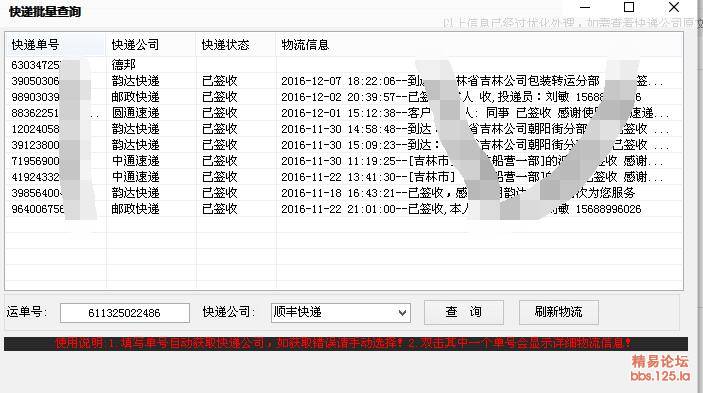The width and height of the screenshot is (703, 393).
Task: Close the 快递批量查询 window
Action: (x=673, y=7)
